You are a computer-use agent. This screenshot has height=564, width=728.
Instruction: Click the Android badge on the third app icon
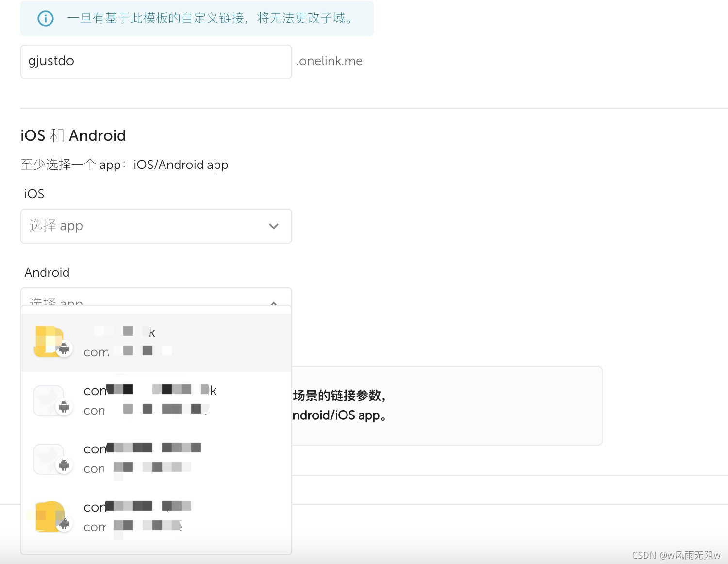(64, 465)
